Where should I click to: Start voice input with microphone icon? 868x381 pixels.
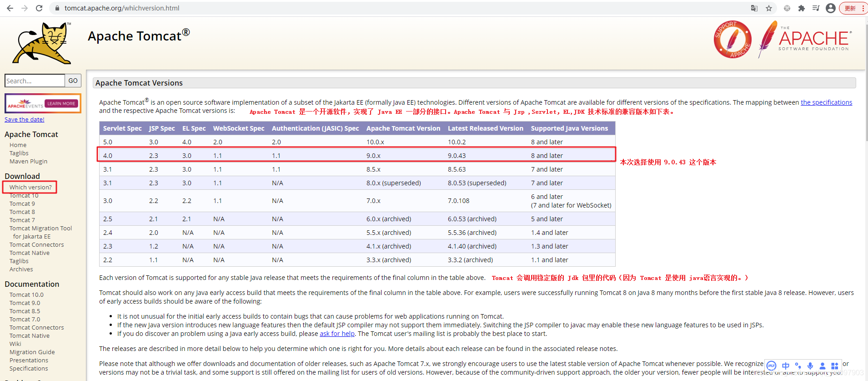(810, 366)
